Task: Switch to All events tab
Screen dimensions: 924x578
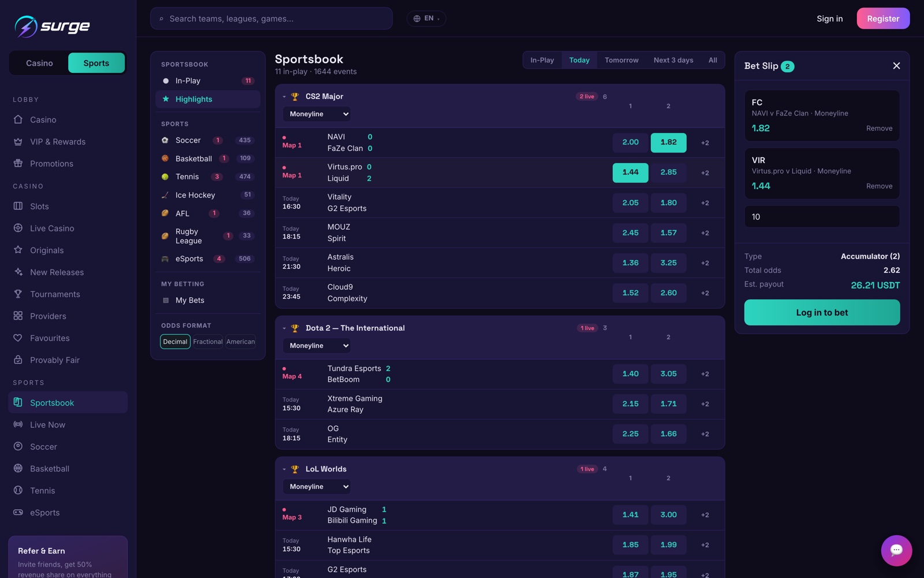Action: tap(713, 60)
